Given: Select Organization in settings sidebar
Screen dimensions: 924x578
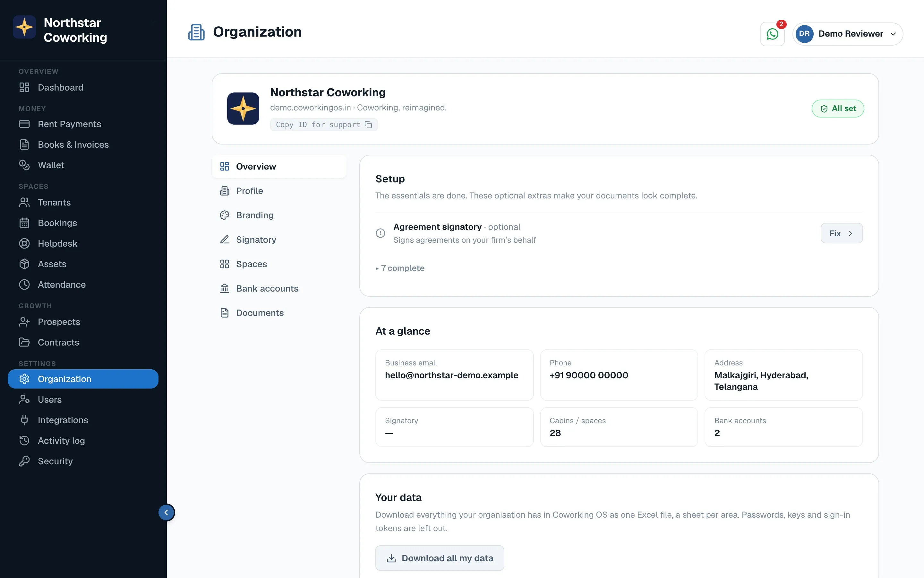Looking at the screenshot, I should tap(83, 379).
